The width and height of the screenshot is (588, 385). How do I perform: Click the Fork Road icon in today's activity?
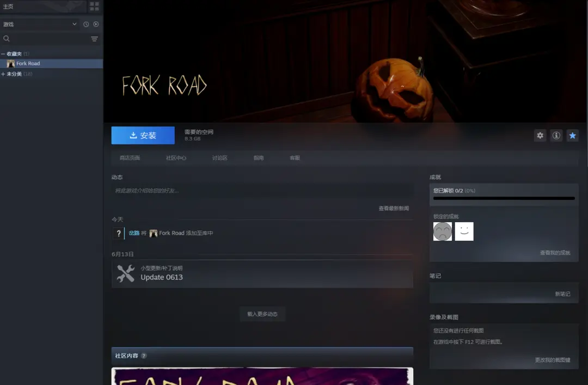(154, 233)
